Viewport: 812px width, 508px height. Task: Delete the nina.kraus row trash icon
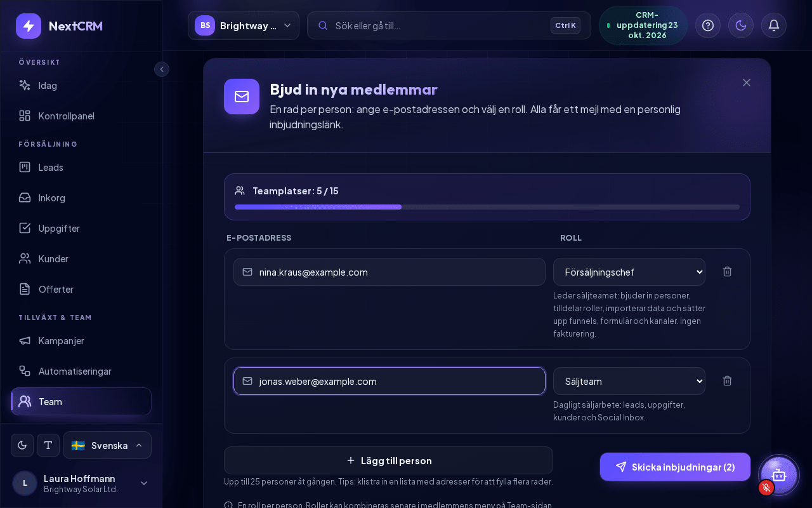(728, 271)
